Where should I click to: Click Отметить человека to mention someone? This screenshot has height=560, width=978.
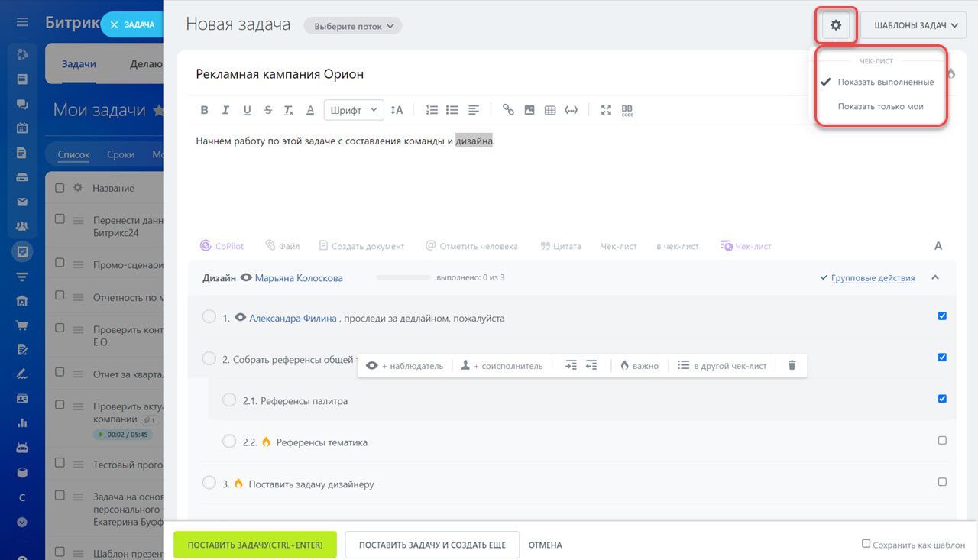click(471, 246)
